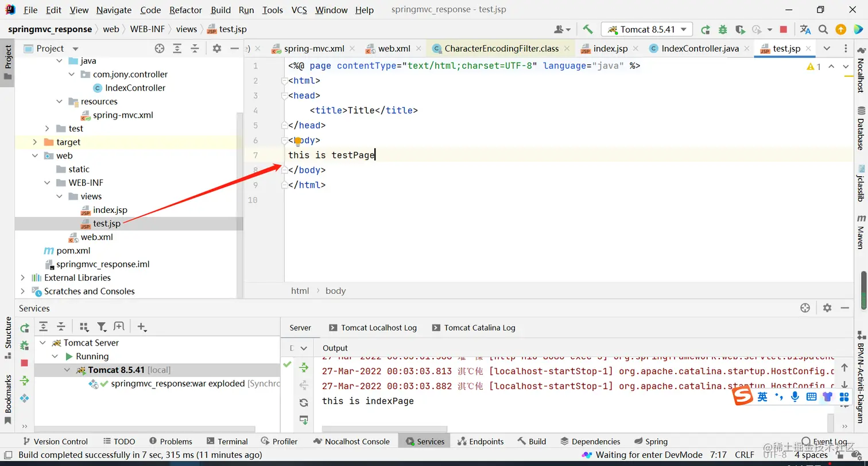The height and width of the screenshot is (466, 868).
Task: Click the 4 spaces indent setting
Action: [x=811, y=455]
